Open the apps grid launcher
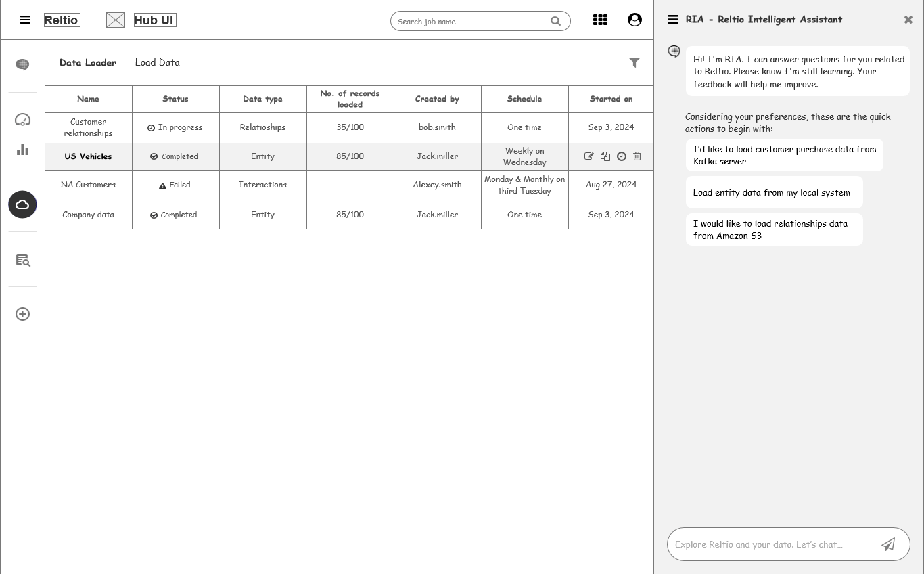The image size is (924, 574). [600, 20]
